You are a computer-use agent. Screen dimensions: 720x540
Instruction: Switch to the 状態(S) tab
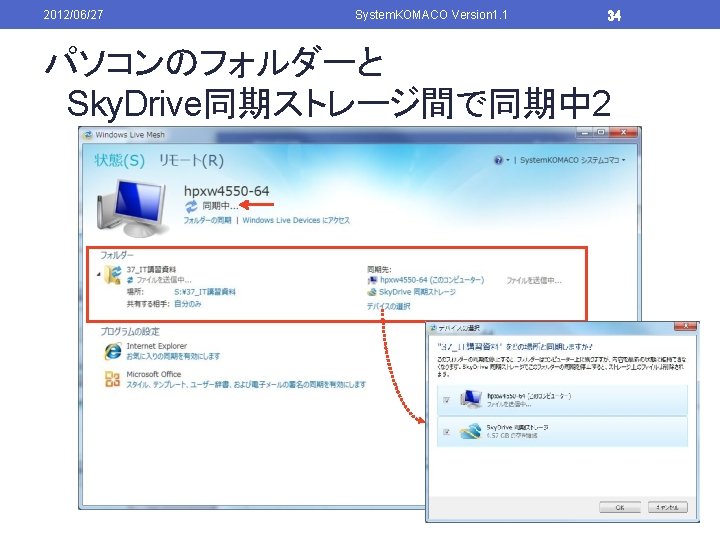(119, 160)
